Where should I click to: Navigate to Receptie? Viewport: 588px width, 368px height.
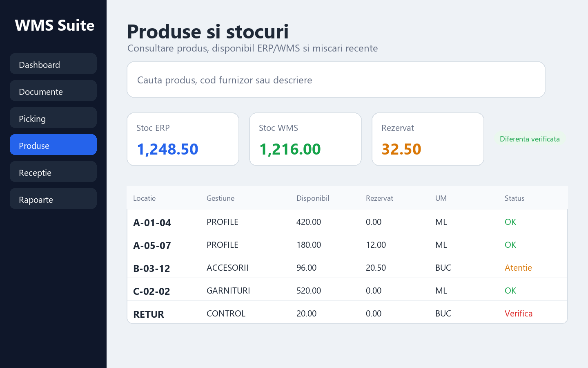[53, 172]
